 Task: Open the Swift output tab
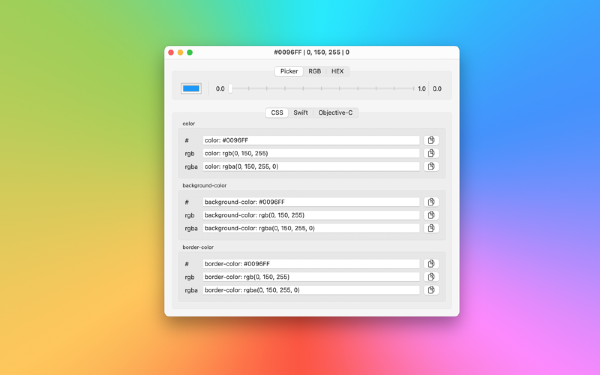[300, 112]
